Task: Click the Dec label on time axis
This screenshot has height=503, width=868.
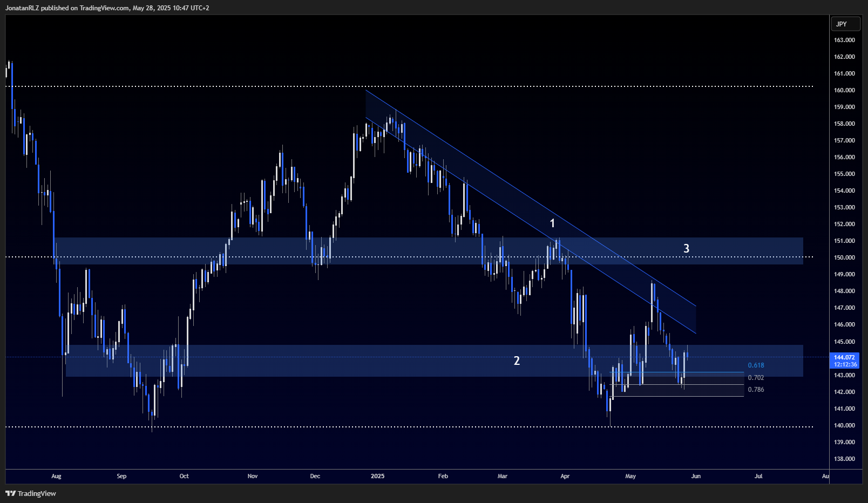Action: (315, 476)
